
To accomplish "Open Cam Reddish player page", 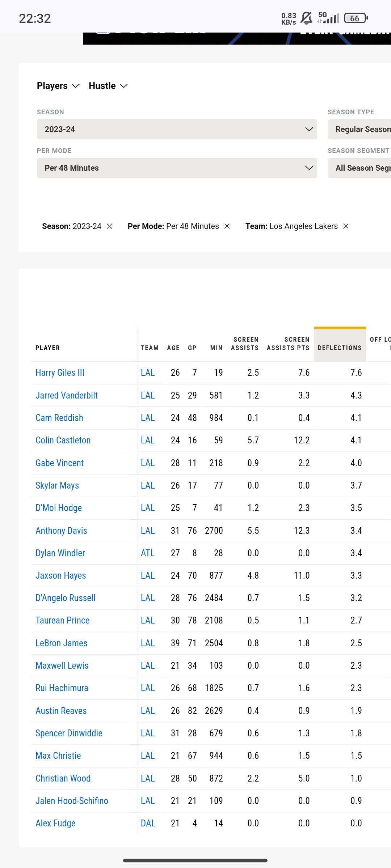I will (59, 418).
